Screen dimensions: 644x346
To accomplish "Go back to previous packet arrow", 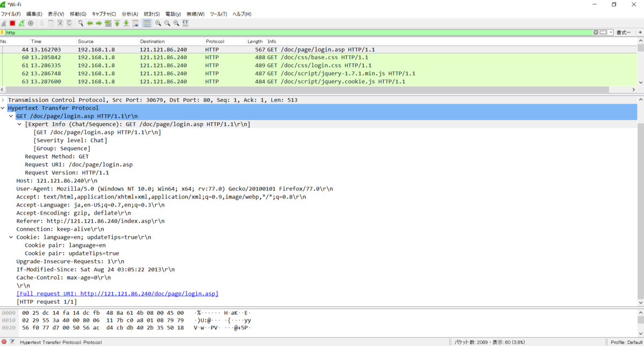I will (x=90, y=23).
